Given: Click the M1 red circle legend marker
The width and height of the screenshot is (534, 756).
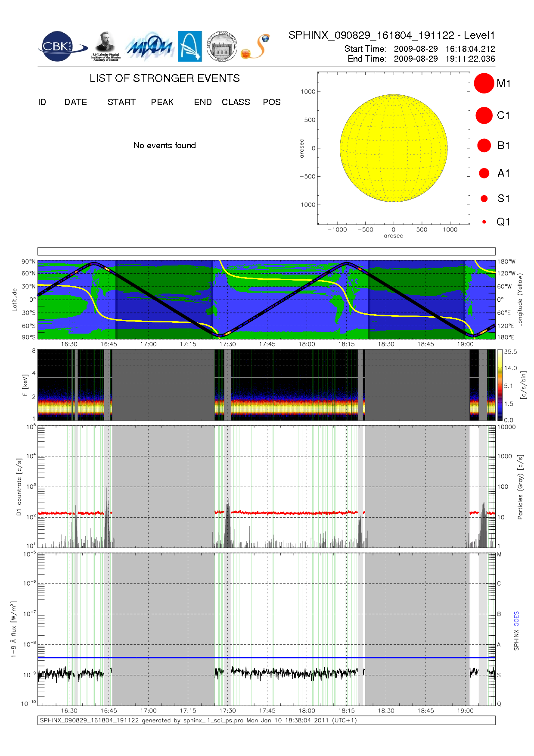Looking at the screenshot, I should [484, 83].
